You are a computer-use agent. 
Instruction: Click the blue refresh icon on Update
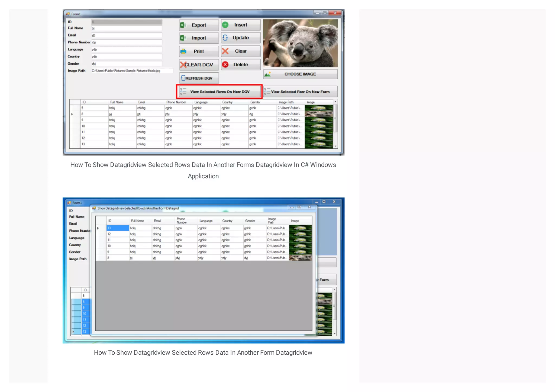pos(225,38)
